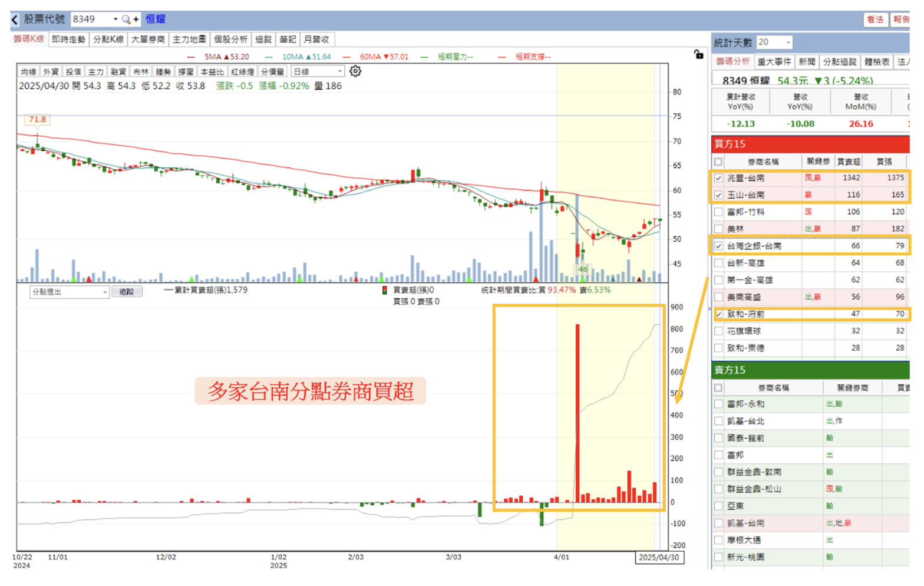This screenshot has height=586, width=924.
Task: Toggle 本益比 indicator button
Action: click(x=212, y=72)
